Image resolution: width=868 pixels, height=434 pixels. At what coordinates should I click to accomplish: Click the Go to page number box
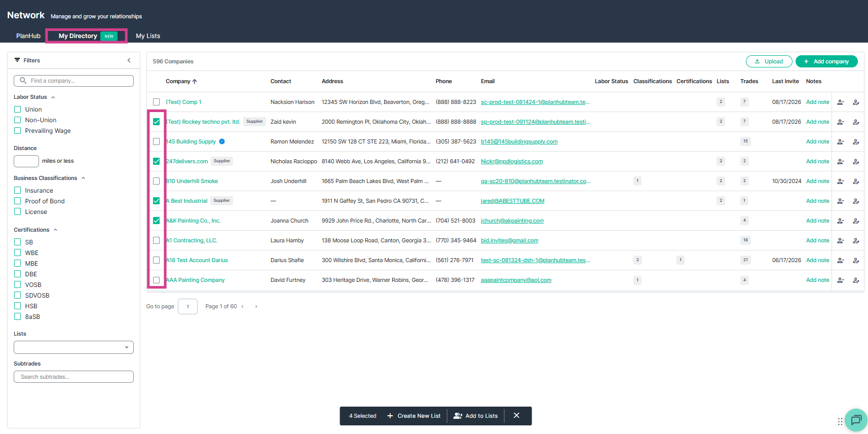187,307
